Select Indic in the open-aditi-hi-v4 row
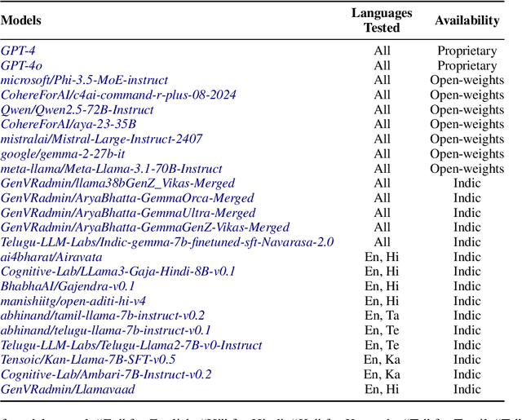 (x=467, y=301)
